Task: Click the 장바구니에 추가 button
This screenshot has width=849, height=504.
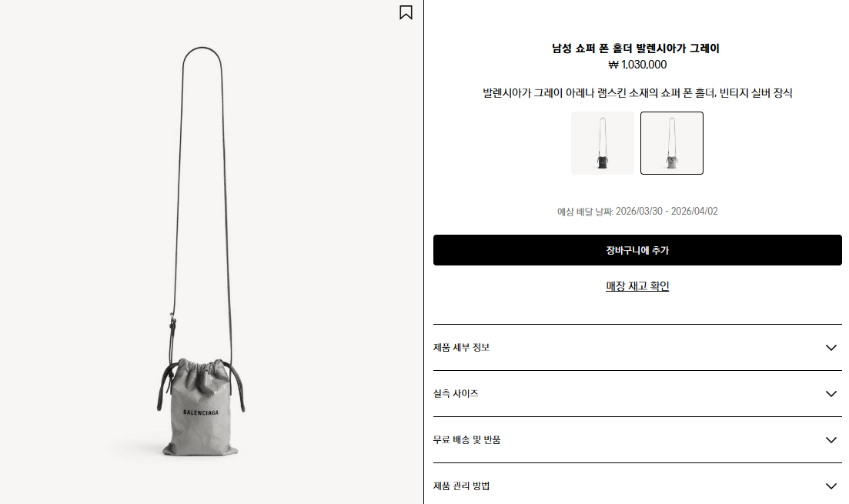Action: [637, 250]
